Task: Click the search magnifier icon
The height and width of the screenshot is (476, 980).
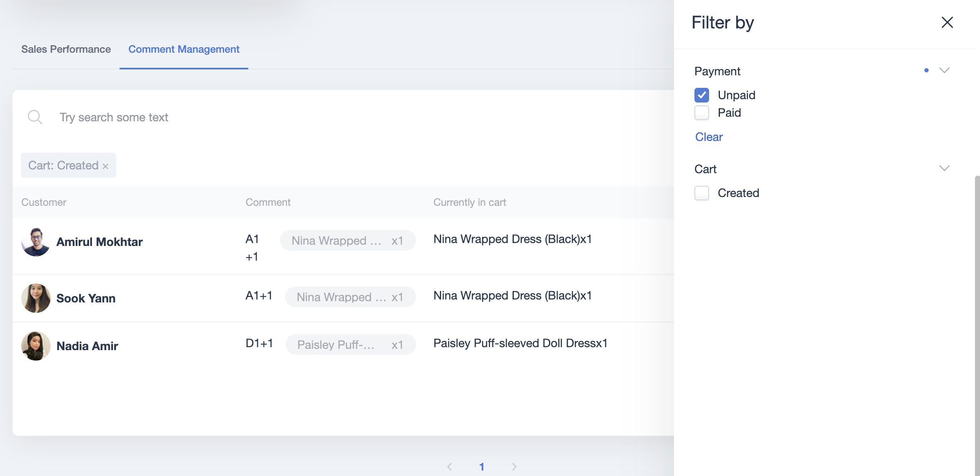Action: click(x=35, y=117)
